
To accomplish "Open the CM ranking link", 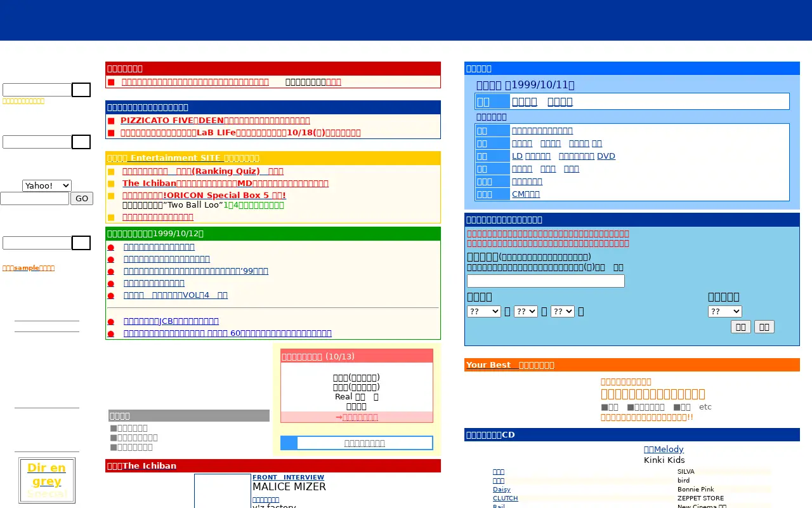I will coord(526,194).
